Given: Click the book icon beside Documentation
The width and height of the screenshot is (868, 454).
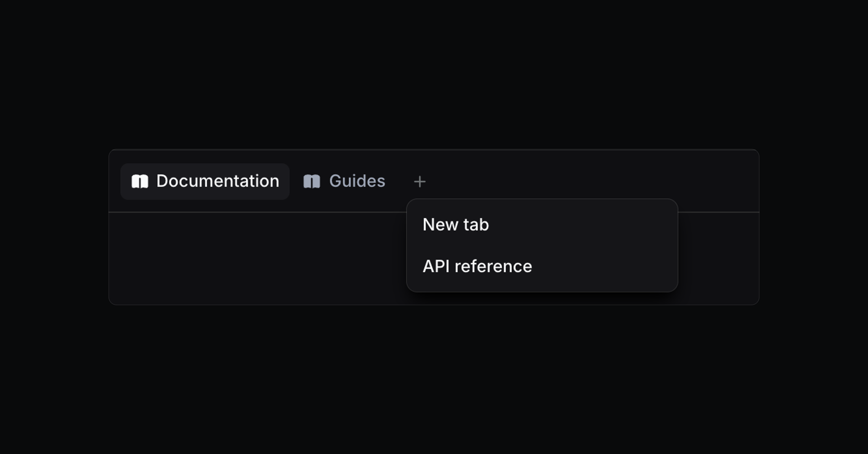Looking at the screenshot, I should [x=140, y=181].
